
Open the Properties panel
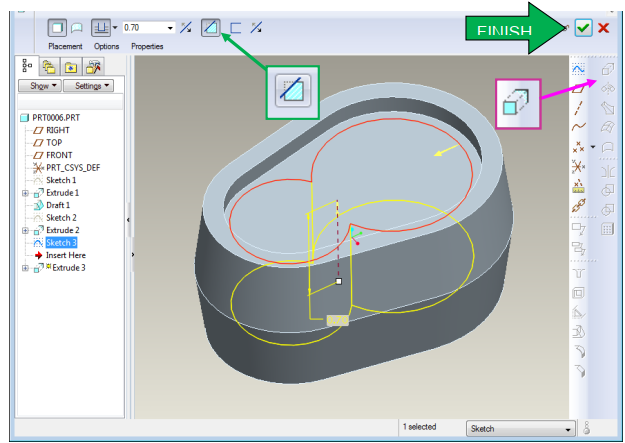click(x=146, y=46)
